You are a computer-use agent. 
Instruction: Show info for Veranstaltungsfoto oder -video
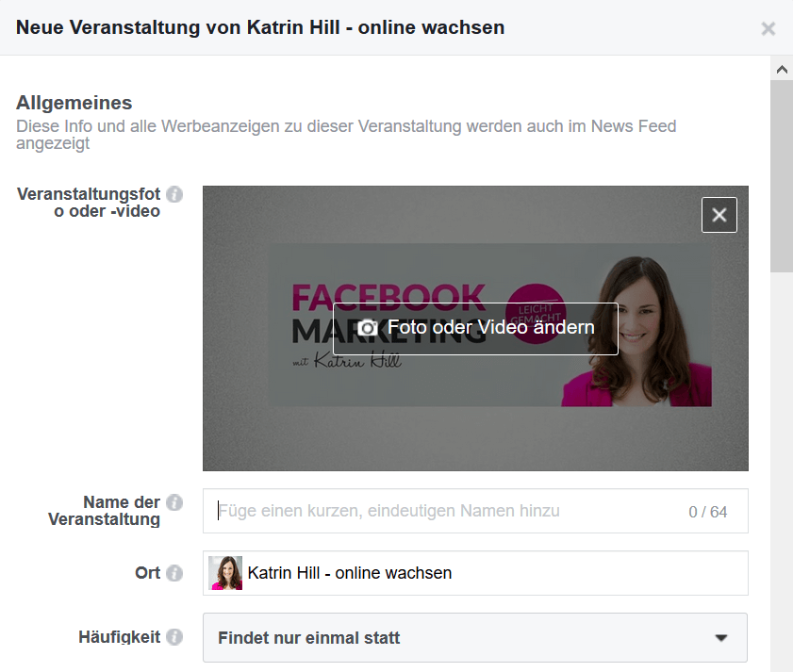(x=174, y=194)
